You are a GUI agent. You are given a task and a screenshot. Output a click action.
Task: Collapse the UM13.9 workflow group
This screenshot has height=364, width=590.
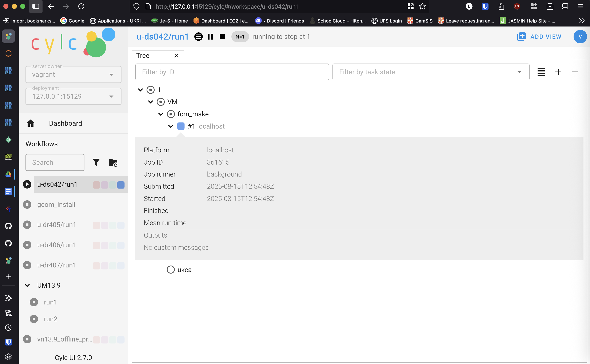coord(27,286)
